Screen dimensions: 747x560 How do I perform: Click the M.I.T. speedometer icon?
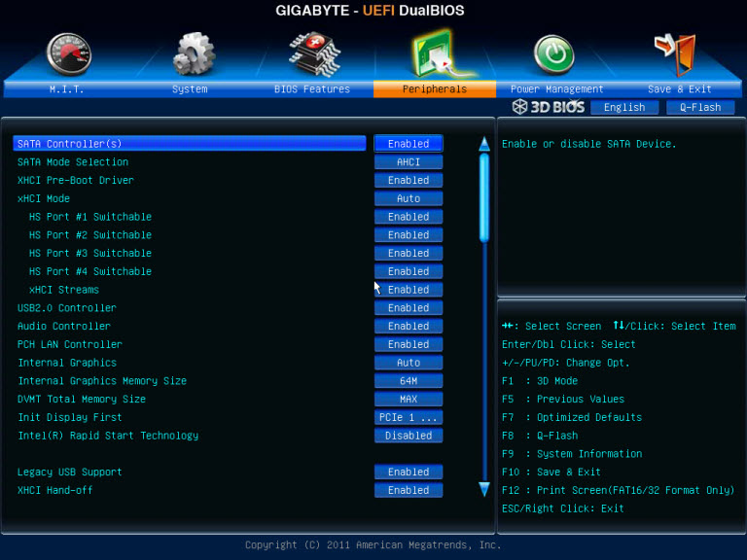(69, 53)
